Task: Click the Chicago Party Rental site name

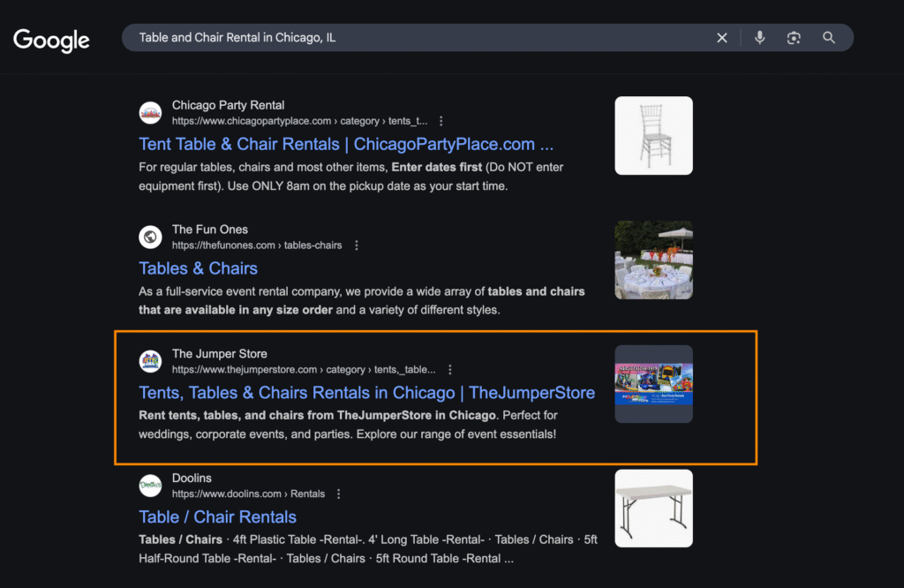Action: 229,105
